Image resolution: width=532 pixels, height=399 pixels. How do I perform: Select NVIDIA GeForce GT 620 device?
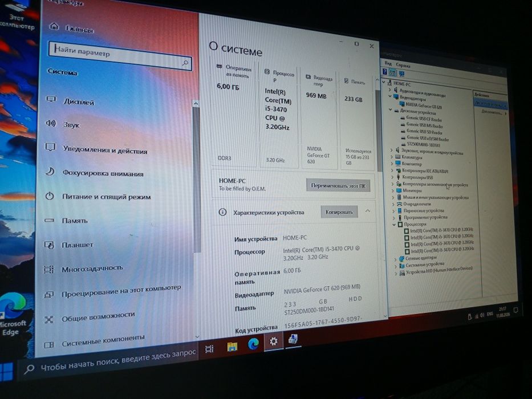click(424, 106)
